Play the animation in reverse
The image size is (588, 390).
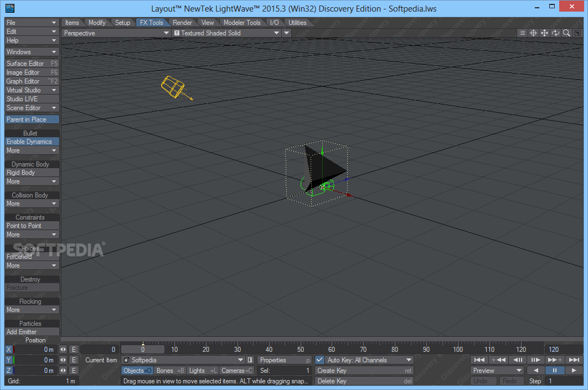[536, 370]
